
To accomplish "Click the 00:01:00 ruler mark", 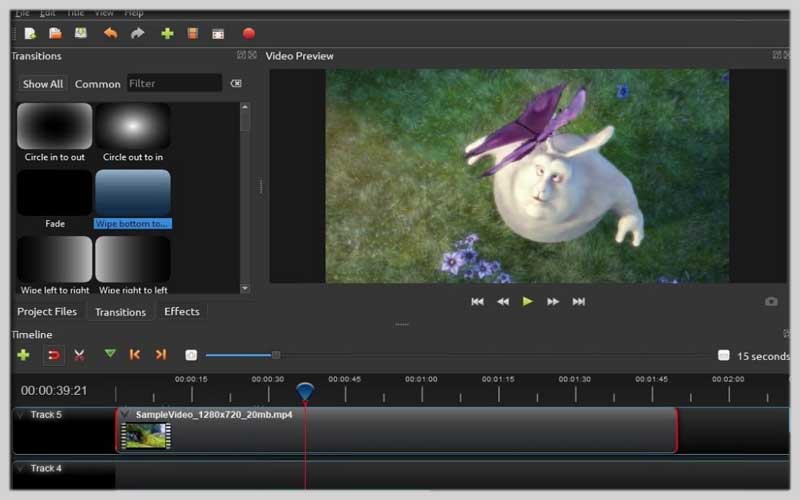I will click(x=421, y=379).
